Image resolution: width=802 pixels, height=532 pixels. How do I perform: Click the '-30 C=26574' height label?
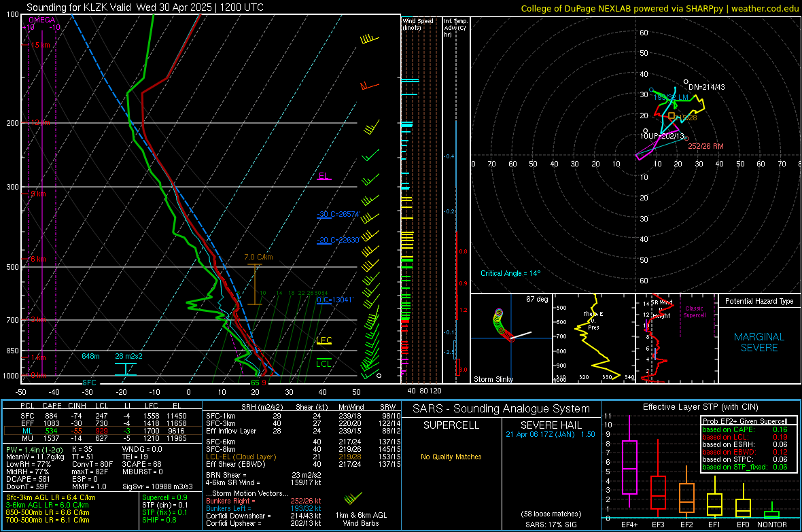coord(338,214)
